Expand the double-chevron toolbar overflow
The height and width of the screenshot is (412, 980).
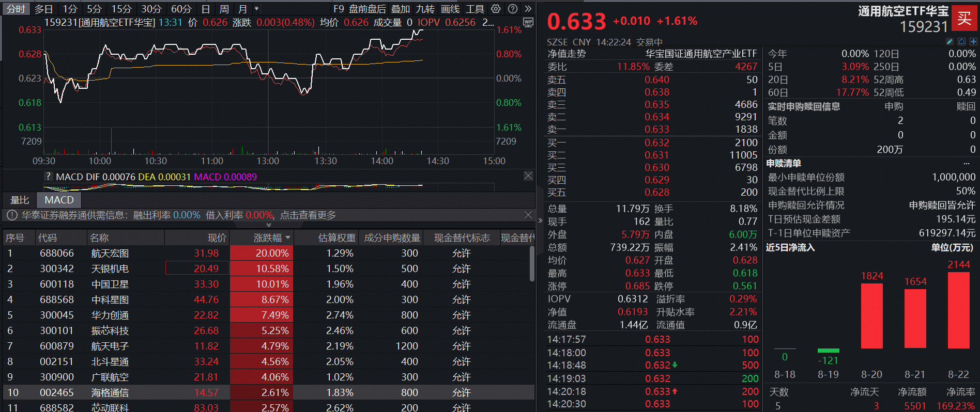click(528, 9)
